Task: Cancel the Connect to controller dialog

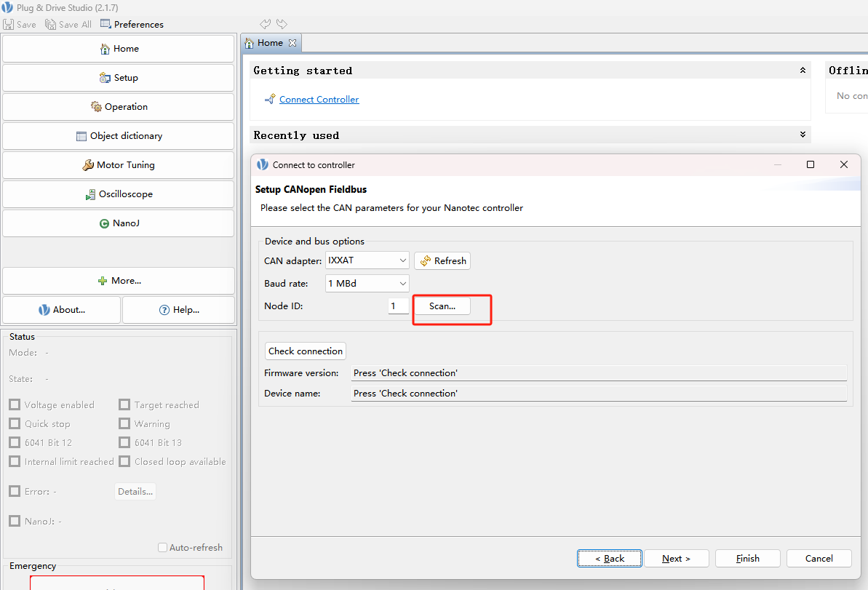Action: point(819,559)
